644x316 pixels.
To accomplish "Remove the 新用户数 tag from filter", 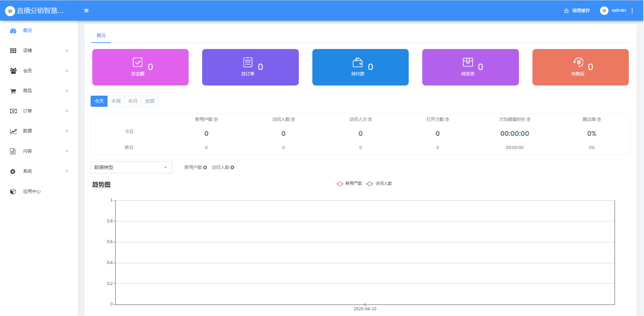I will [x=205, y=168].
